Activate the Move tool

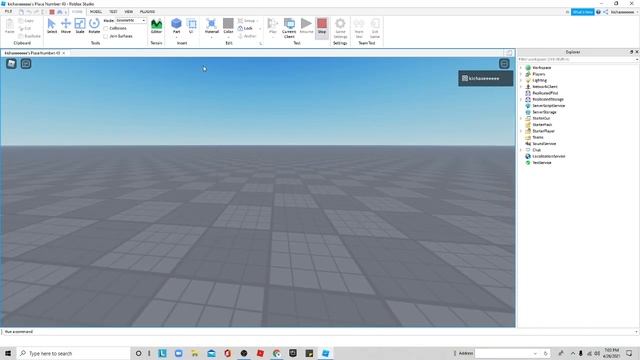coord(66,26)
